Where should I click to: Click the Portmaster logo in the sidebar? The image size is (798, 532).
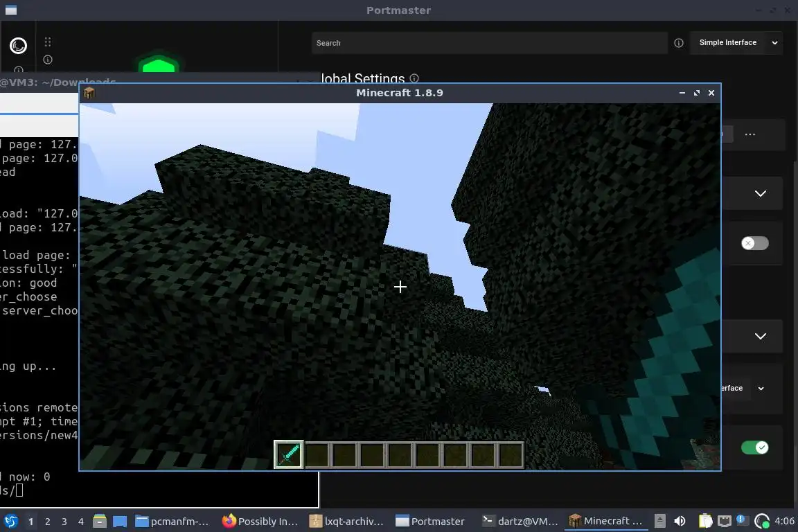click(x=18, y=46)
